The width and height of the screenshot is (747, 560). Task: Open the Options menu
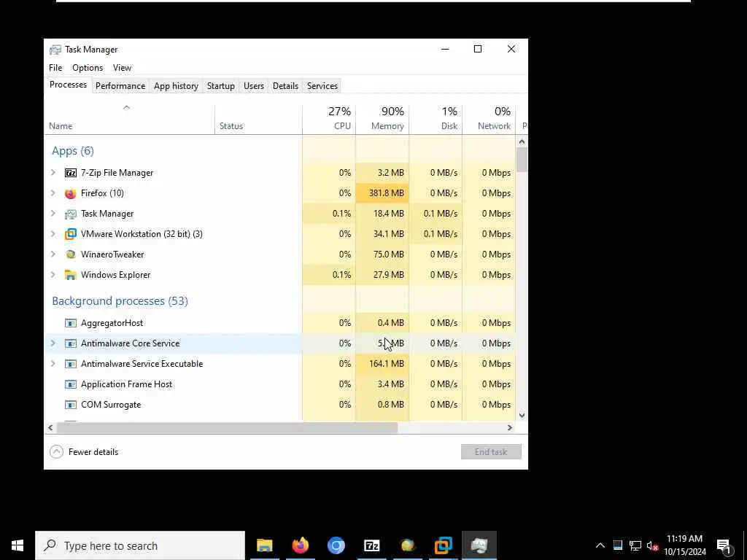pos(88,68)
